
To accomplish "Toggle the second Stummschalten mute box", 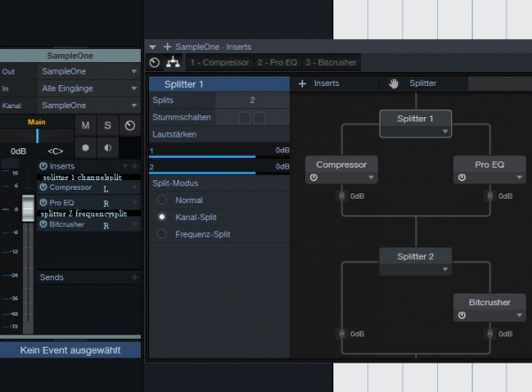I will (259, 118).
